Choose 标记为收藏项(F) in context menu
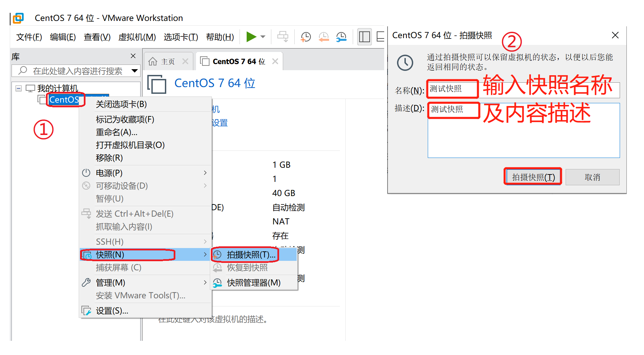644x355 pixels. pos(145,119)
